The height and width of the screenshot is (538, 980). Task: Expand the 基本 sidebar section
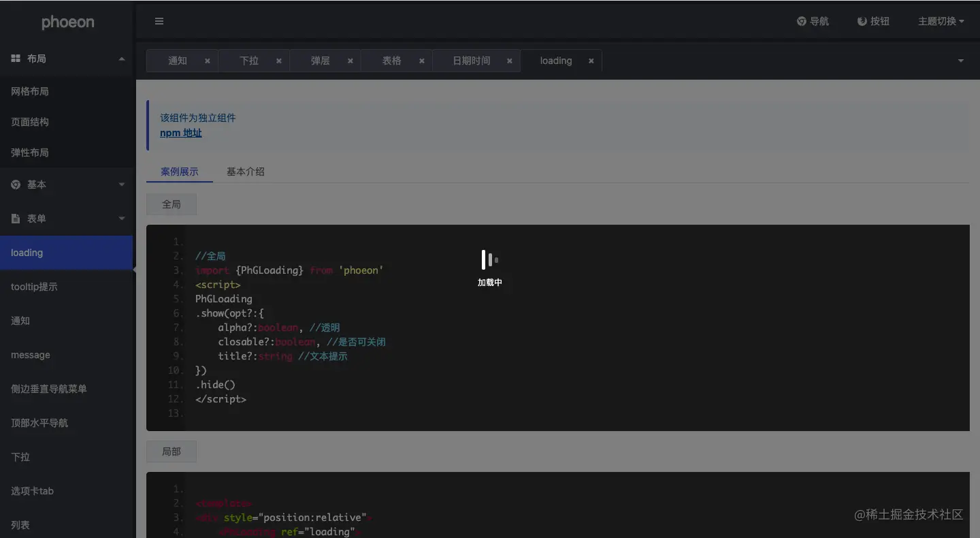122,185
